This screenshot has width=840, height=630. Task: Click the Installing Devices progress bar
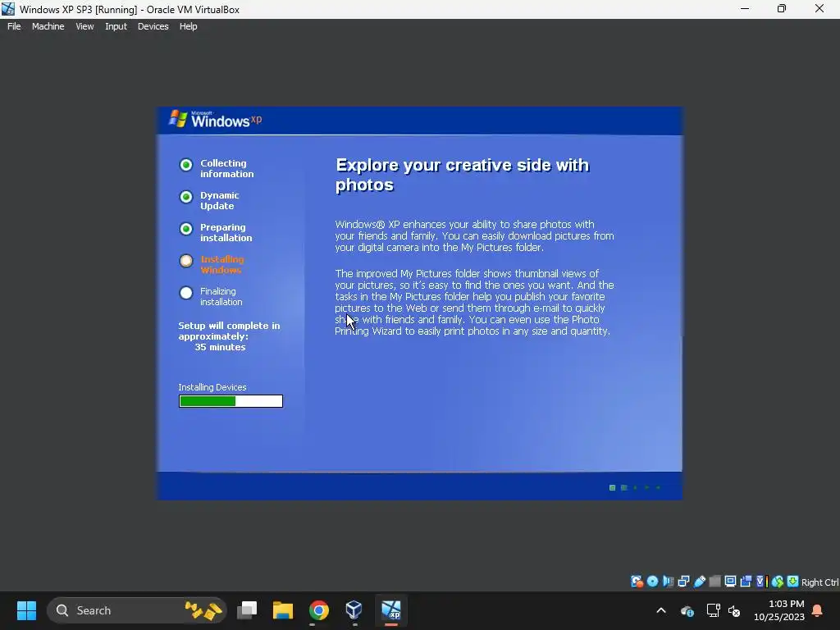pyautogui.click(x=231, y=401)
